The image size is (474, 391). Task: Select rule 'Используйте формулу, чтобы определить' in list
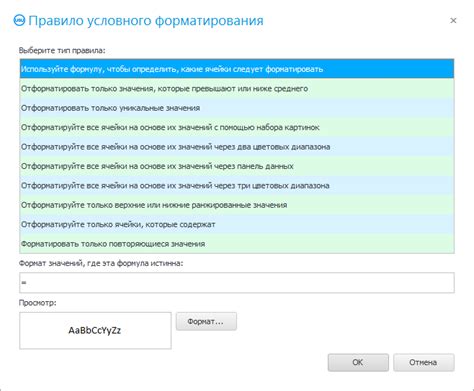click(x=237, y=69)
